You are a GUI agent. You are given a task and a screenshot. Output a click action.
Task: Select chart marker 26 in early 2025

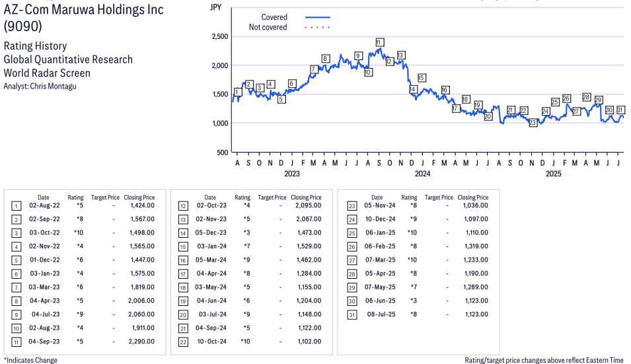tap(566, 98)
